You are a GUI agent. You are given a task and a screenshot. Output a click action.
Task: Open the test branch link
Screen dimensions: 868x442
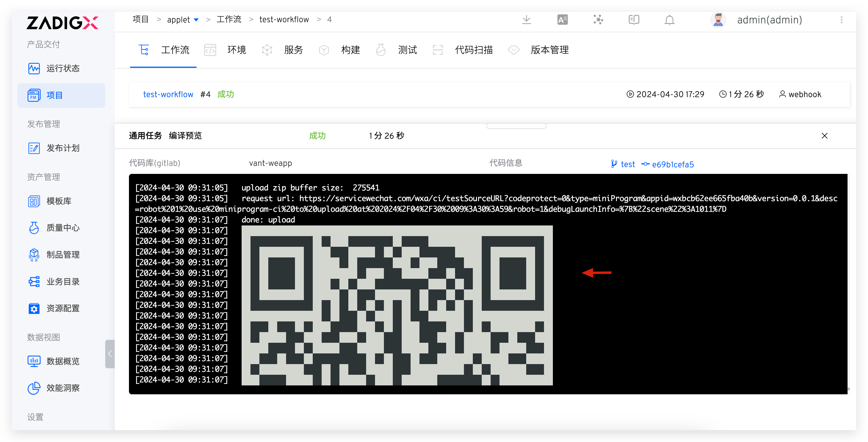tap(623, 164)
